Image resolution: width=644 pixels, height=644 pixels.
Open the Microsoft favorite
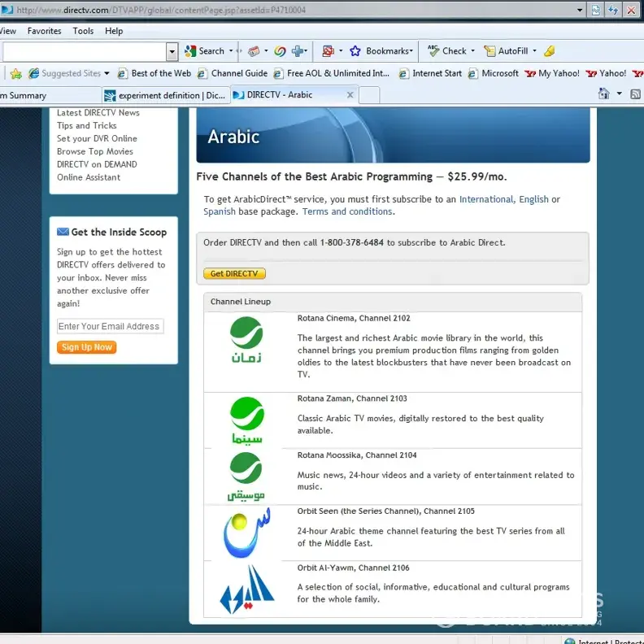494,73
